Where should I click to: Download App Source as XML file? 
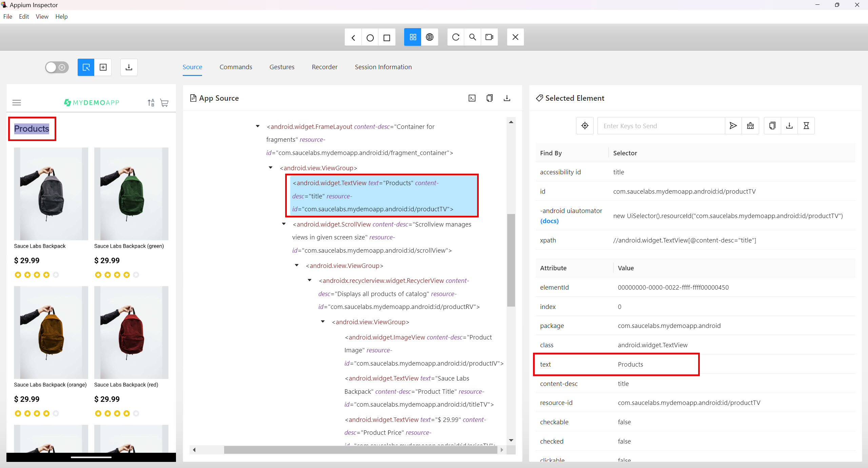pyautogui.click(x=507, y=98)
